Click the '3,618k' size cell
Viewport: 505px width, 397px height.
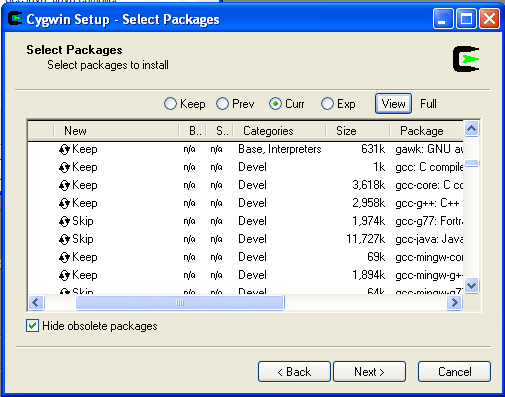point(369,185)
